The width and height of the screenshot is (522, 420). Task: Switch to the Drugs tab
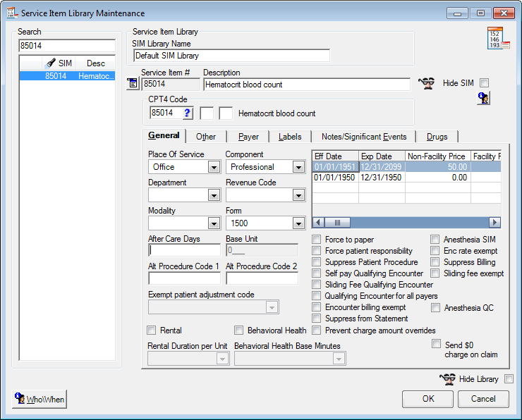point(437,137)
